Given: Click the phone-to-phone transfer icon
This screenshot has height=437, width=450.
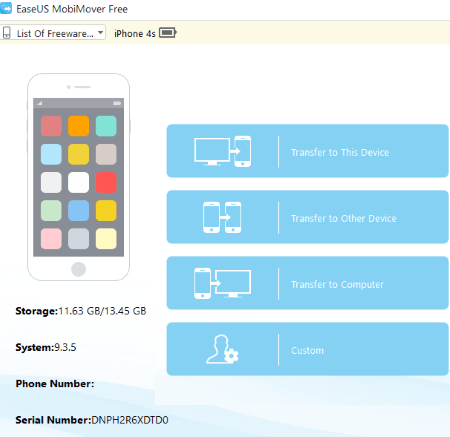Looking at the screenshot, I should [x=222, y=217].
